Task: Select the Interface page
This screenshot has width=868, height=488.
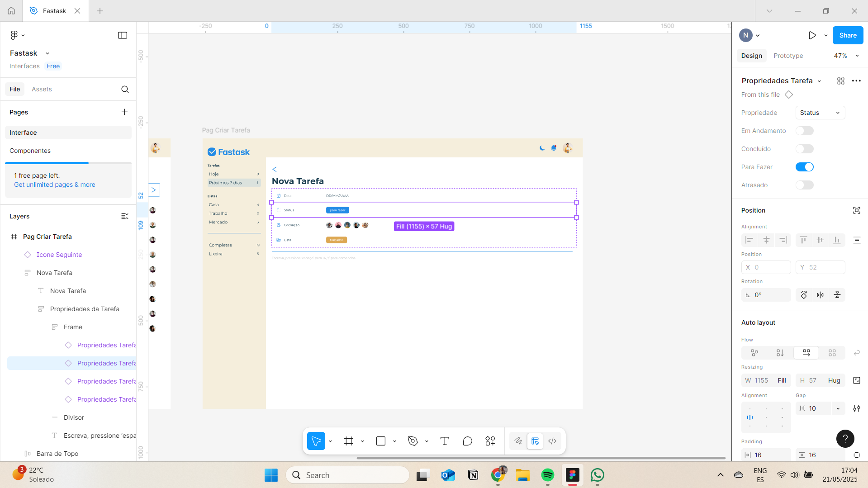Action: tap(68, 133)
